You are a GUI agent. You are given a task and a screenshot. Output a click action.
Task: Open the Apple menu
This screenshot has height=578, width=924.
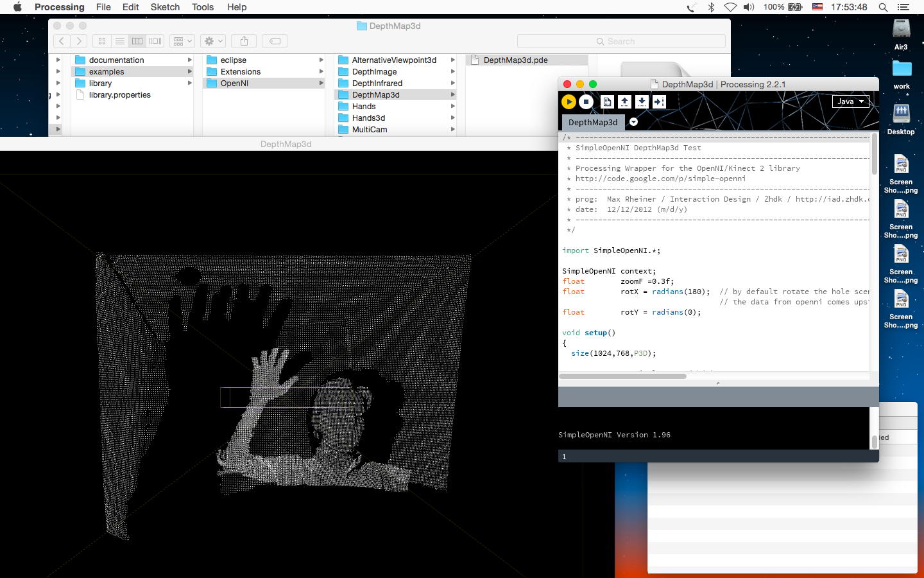click(17, 7)
